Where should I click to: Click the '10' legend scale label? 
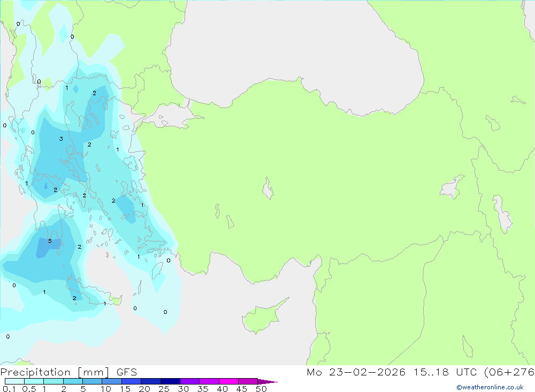pyautogui.click(x=106, y=389)
